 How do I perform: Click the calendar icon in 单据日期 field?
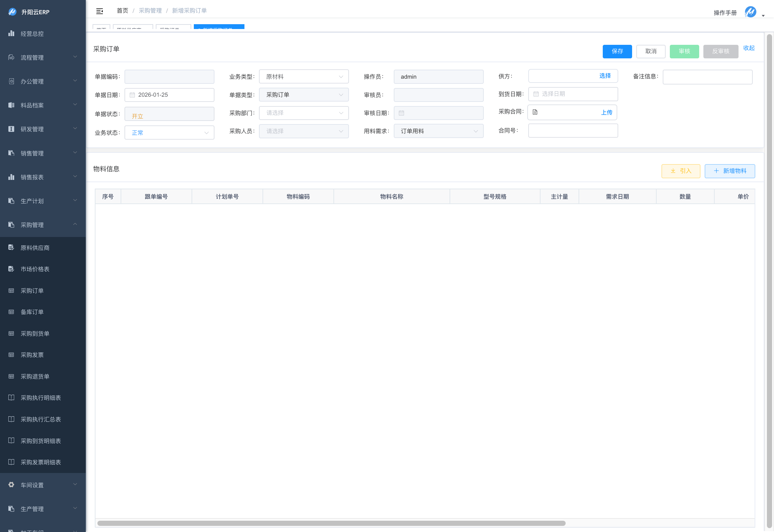pyautogui.click(x=132, y=95)
